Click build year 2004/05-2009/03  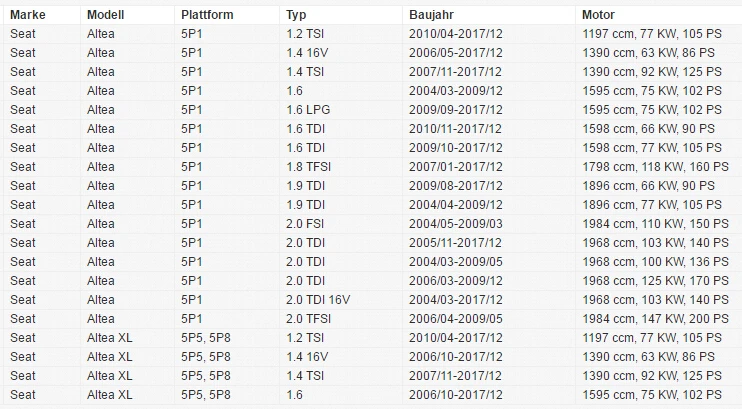coord(456,223)
